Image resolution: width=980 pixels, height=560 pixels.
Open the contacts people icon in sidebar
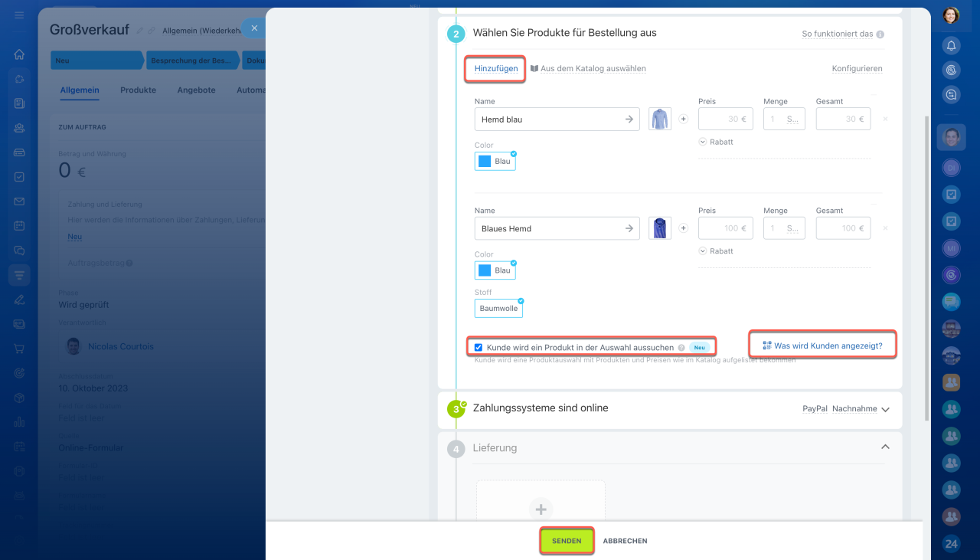(x=19, y=128)
